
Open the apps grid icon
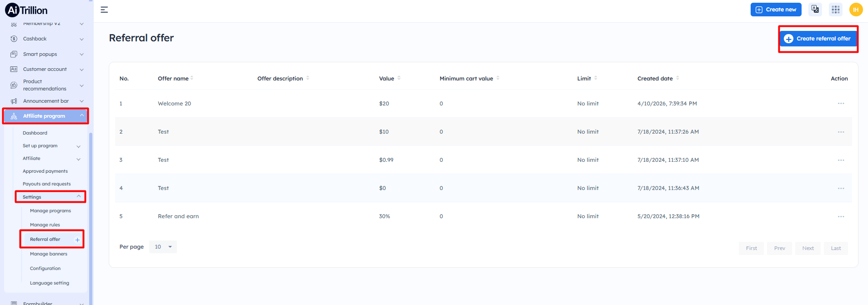(835, 10)
